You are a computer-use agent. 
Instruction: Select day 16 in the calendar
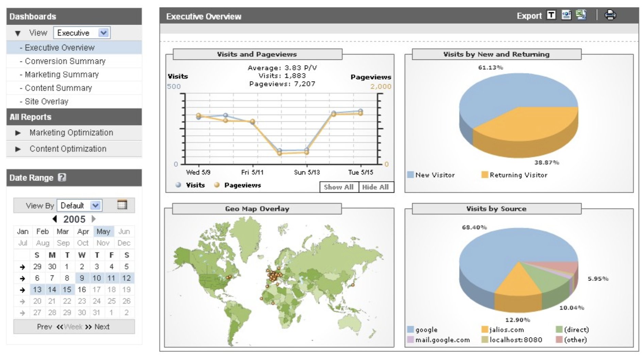pos(82,290)
